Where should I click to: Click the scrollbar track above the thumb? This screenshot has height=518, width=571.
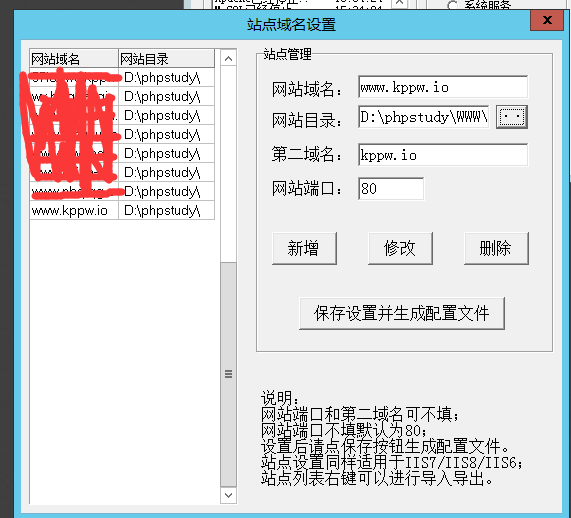(228, 164)
